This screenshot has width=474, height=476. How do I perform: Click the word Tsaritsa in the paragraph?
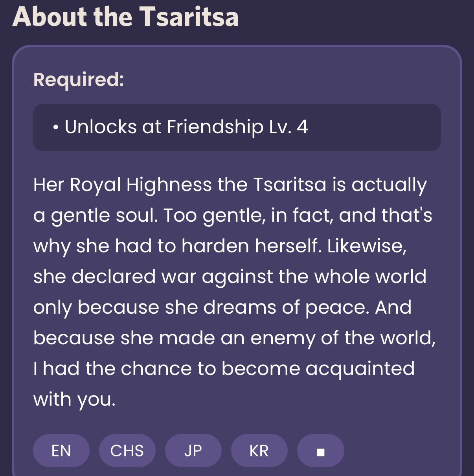[x=290, y=185]
